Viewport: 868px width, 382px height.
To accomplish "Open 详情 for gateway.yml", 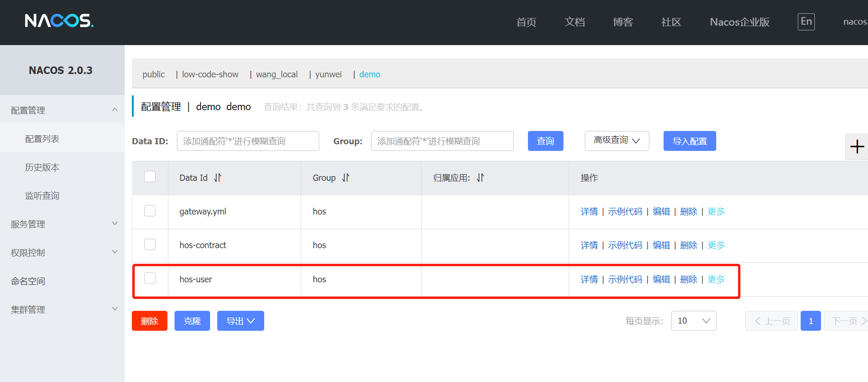I will click(589, 212).
